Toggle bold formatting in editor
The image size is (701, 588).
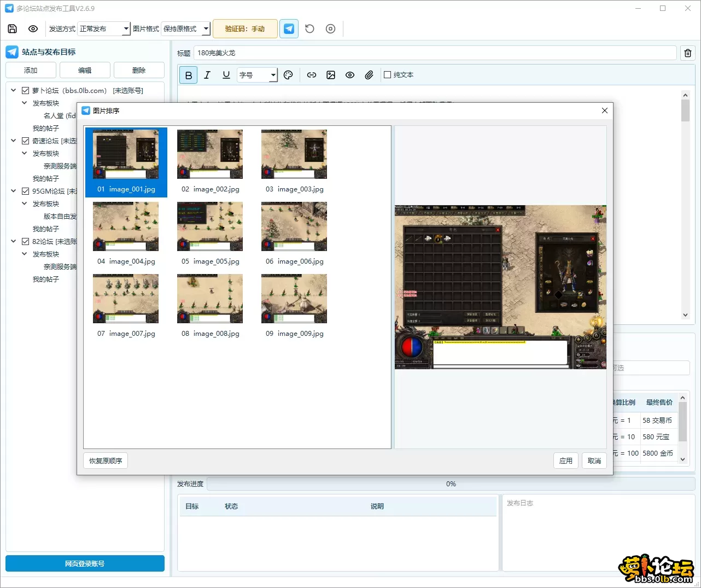click(x=188, y=75)
